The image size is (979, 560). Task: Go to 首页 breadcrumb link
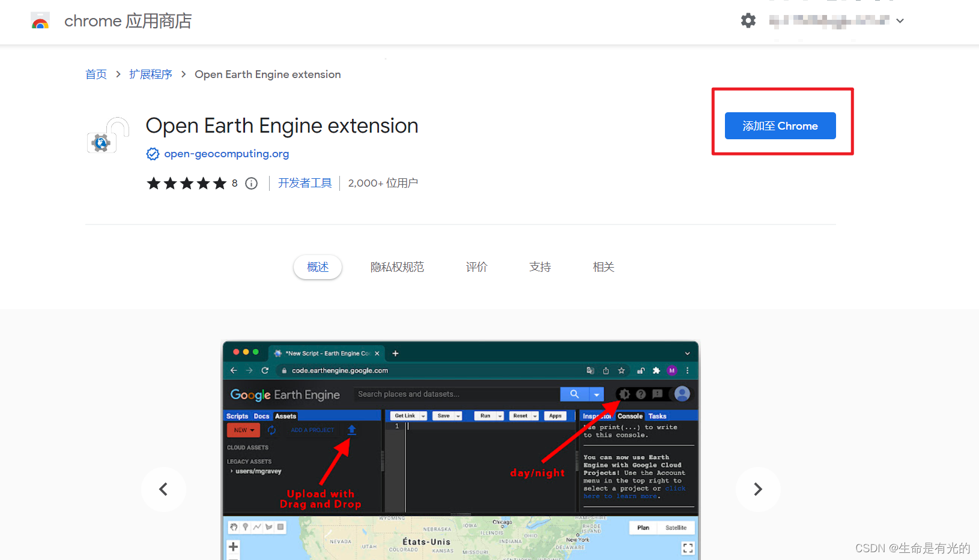click(96, 74)
